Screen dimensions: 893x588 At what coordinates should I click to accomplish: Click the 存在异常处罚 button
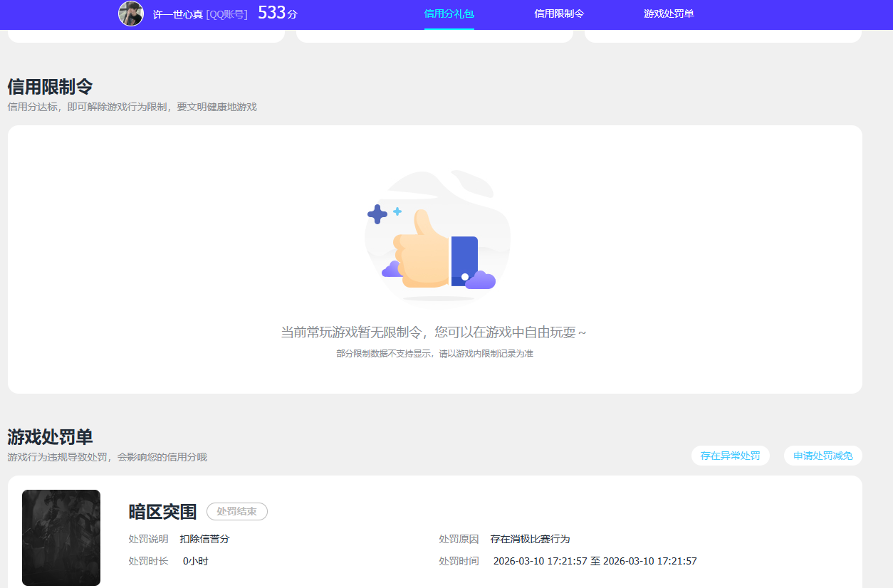(x=731, y=456)
